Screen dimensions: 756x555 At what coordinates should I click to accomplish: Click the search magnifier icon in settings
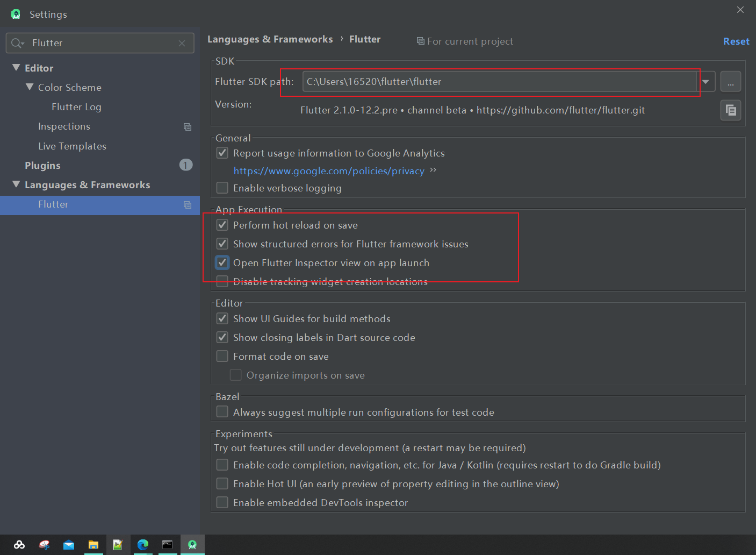[x=17, y=43]
